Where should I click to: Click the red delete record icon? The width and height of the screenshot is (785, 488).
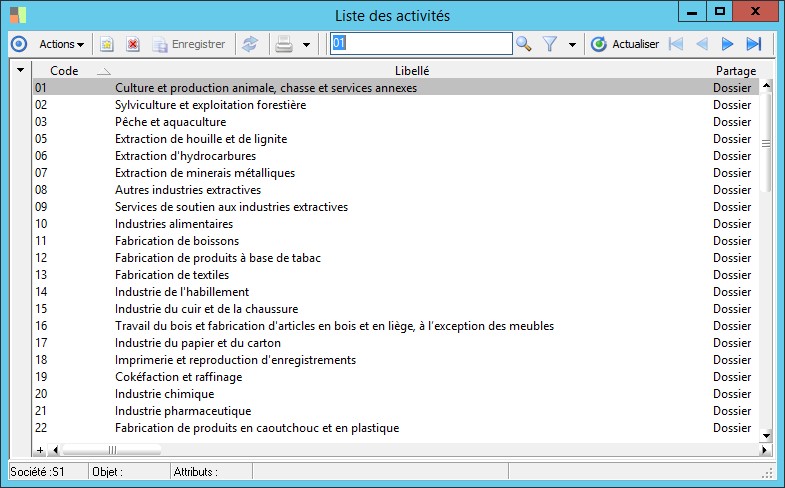coord(133,44)
